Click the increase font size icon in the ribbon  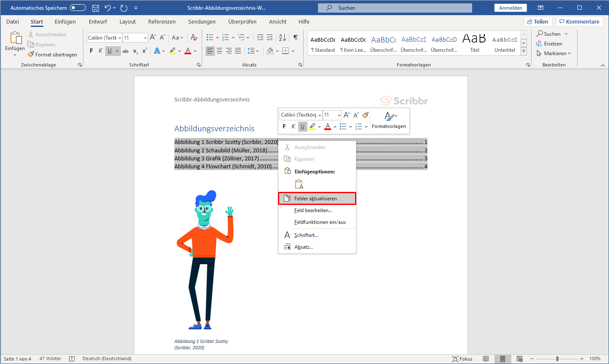(x=153, y=37)
